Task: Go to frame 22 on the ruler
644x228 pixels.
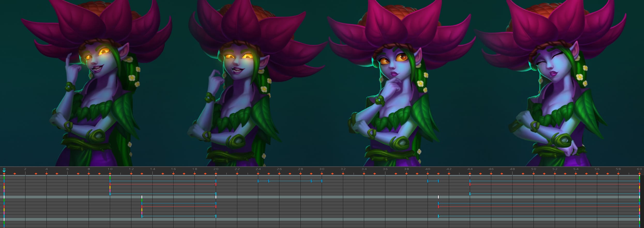Action: tap(237, 169)
